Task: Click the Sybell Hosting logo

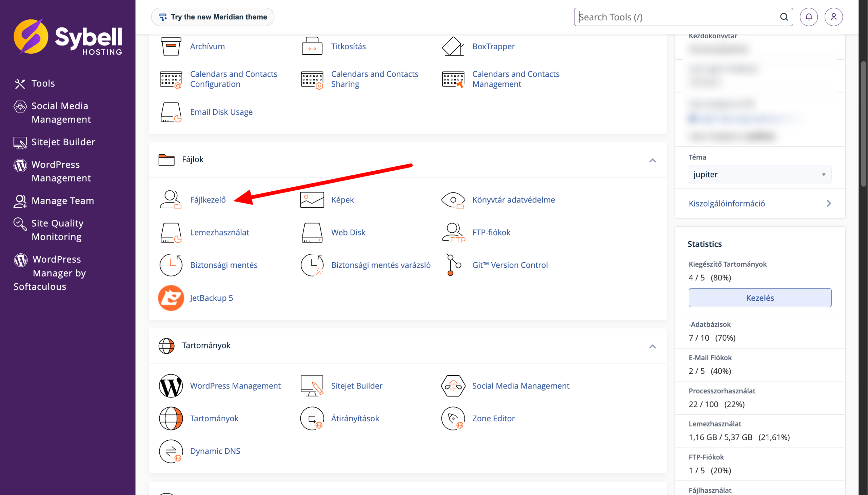Action: coord(68,37)
